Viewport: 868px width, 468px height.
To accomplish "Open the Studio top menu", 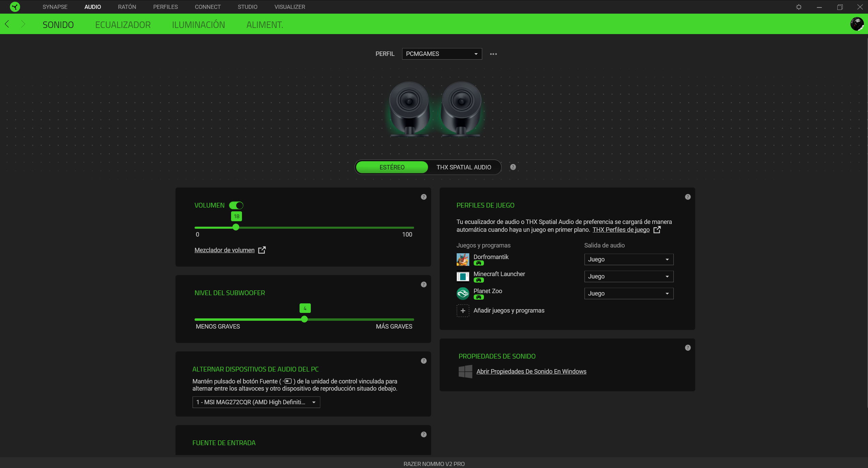I will point(248,7).
